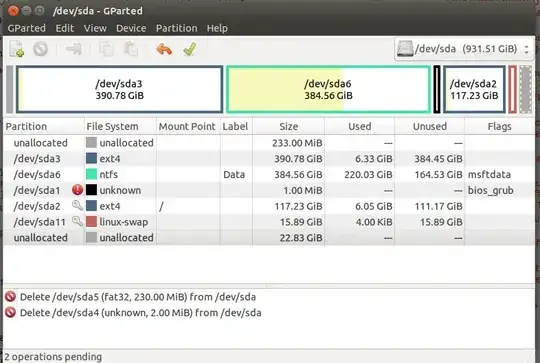Click the Mount Point column header
The width and height of the screenshot is (540, 363).
tap(188, 126)
